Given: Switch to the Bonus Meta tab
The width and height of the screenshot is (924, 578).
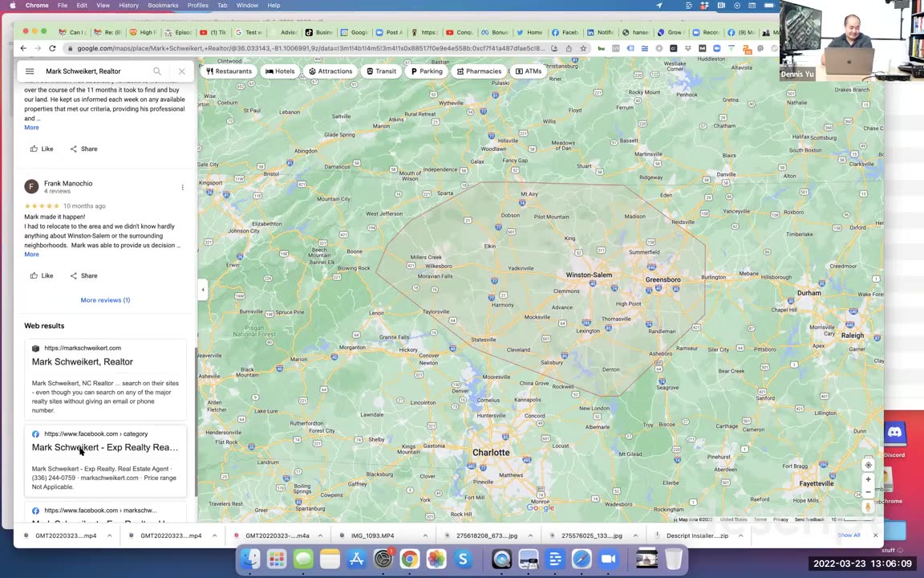Looking at the screenshot, I should [495, 32].
